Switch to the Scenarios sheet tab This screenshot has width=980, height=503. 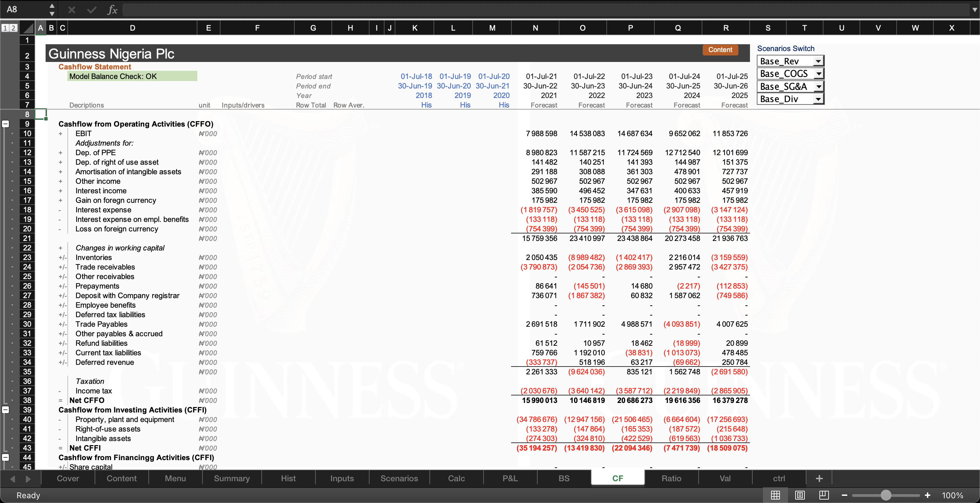click(399, 478)
